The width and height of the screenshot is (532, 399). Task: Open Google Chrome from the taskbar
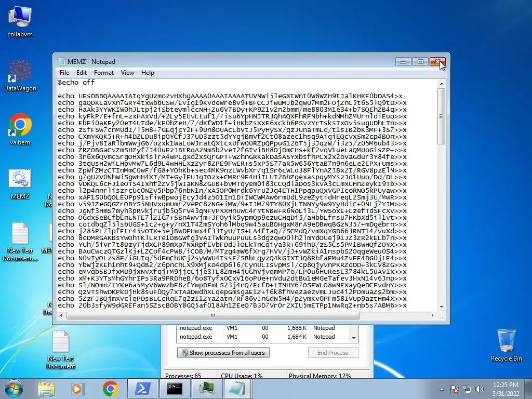(x=110, y=389)
